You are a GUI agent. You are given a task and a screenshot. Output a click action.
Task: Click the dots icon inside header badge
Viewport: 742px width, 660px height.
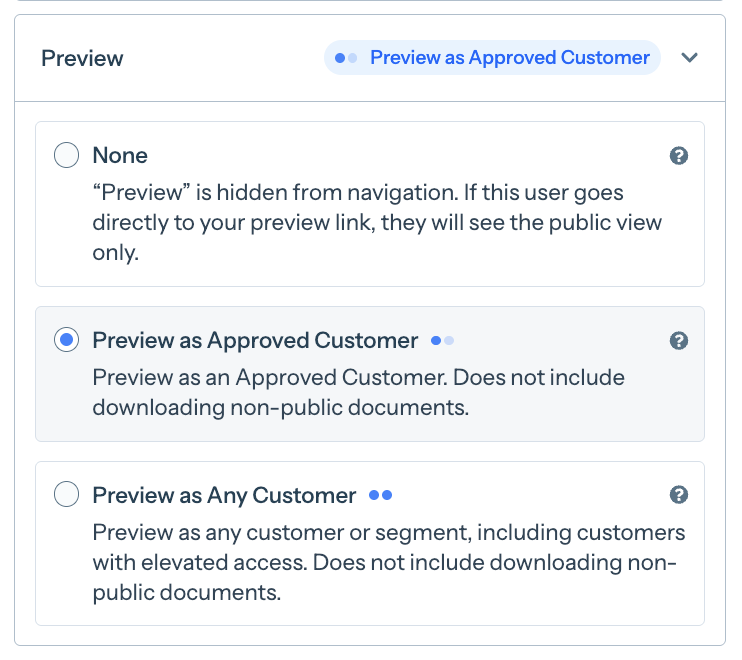pos(346,58)
